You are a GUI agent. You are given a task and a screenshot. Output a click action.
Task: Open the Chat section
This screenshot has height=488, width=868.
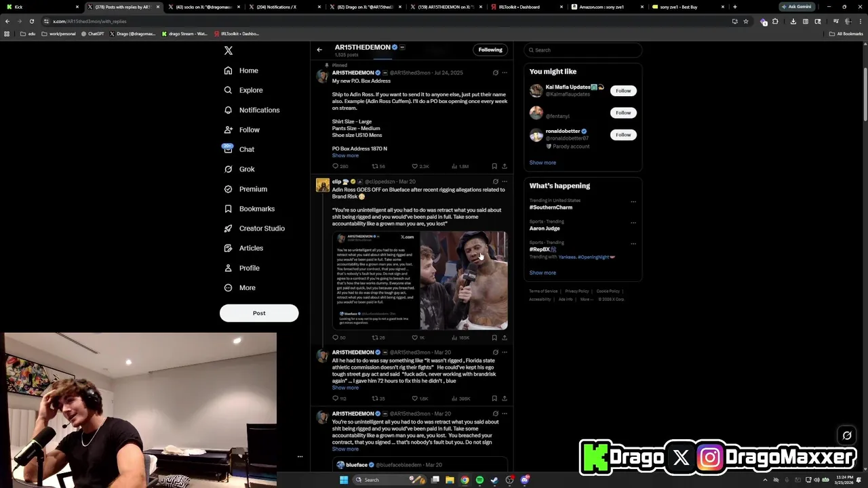coord(239,149)
